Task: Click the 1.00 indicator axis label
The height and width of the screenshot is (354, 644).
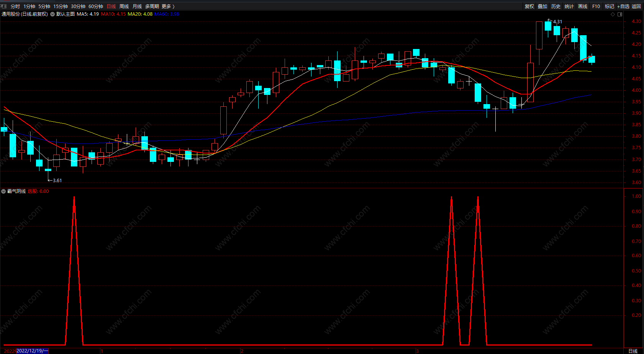Action: 636,196
